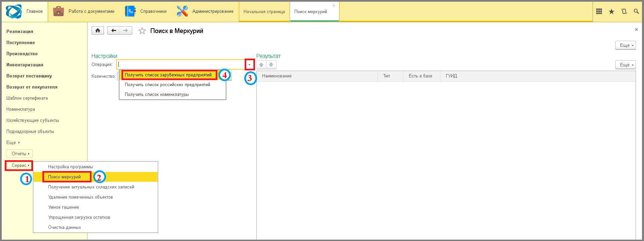Open the functions grid menu icon
The width and height of the screenshot is (644, 241).
tap(599, 11)
